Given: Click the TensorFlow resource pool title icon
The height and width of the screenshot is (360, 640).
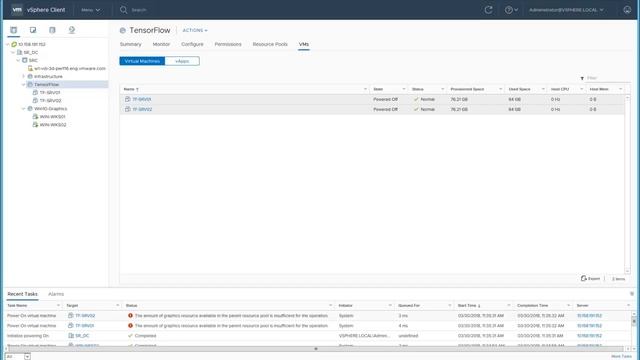Looking at the screenshot, I should point(122,30).
